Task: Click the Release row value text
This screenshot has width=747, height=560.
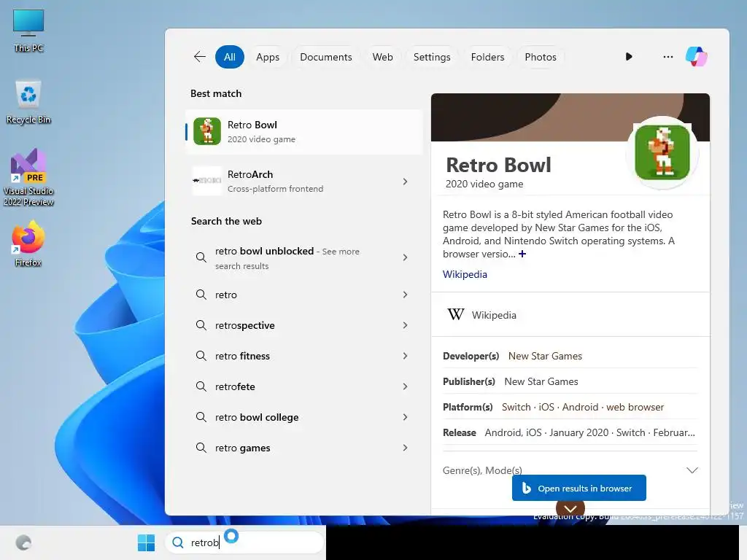Action: click(589, 432)
